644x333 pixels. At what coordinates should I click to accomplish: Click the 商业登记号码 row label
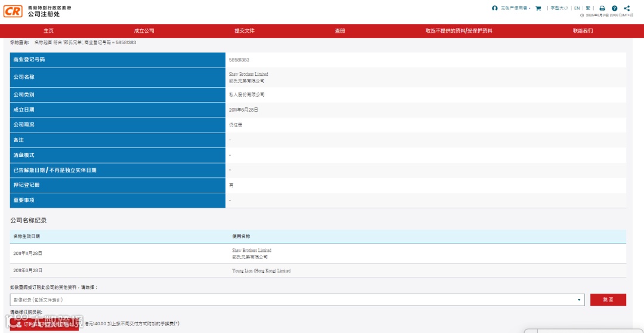click(x=29, y=60)
